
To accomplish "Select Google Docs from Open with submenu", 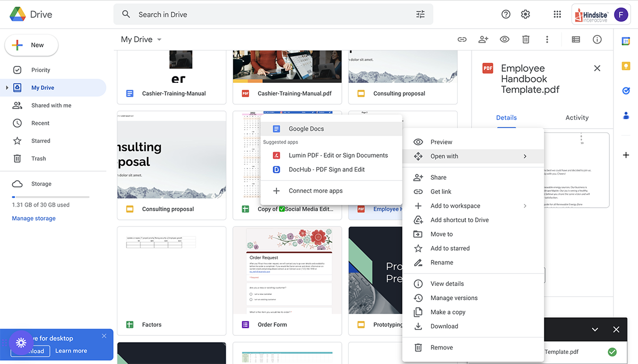I will [x=306, y=129].
